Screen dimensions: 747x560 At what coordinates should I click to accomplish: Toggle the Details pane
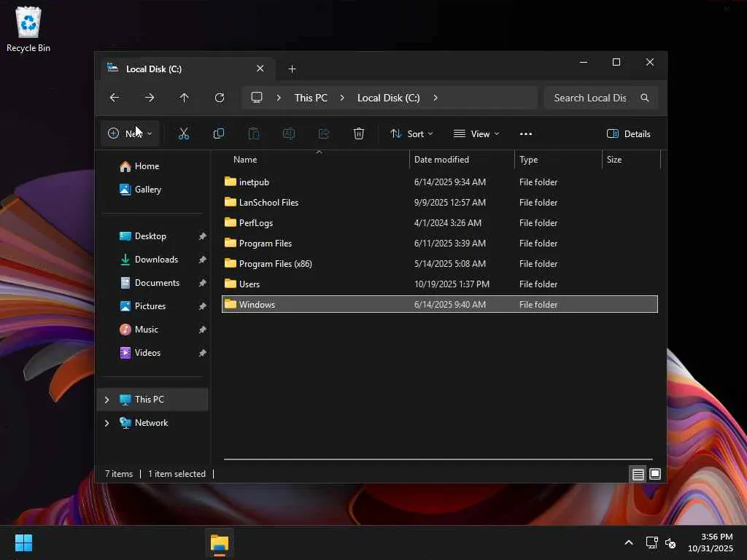pos(628,133)
